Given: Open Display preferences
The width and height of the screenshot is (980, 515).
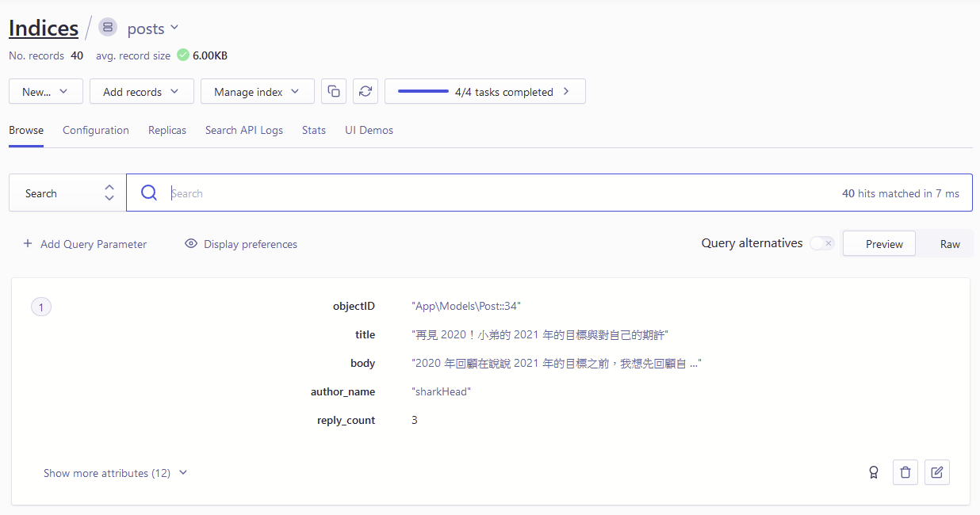Looking at the screenshot, I should click(x=241, y=244).
